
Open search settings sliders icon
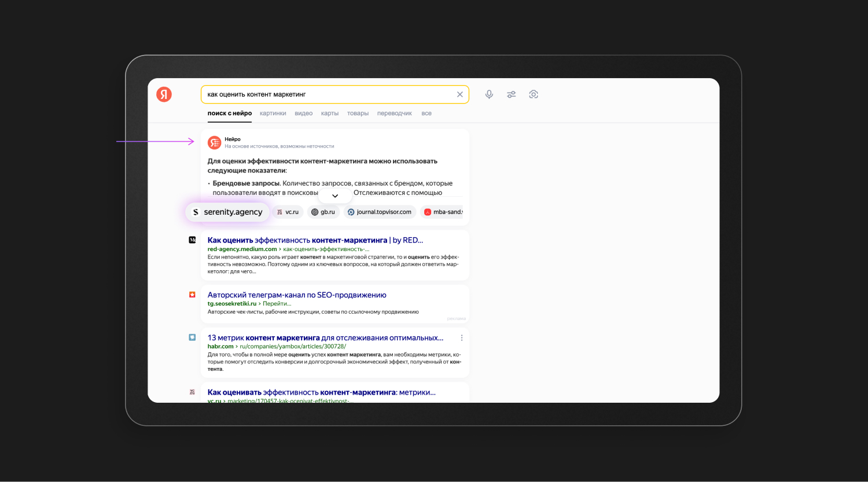pyautogui.click(x=512, y=94)
